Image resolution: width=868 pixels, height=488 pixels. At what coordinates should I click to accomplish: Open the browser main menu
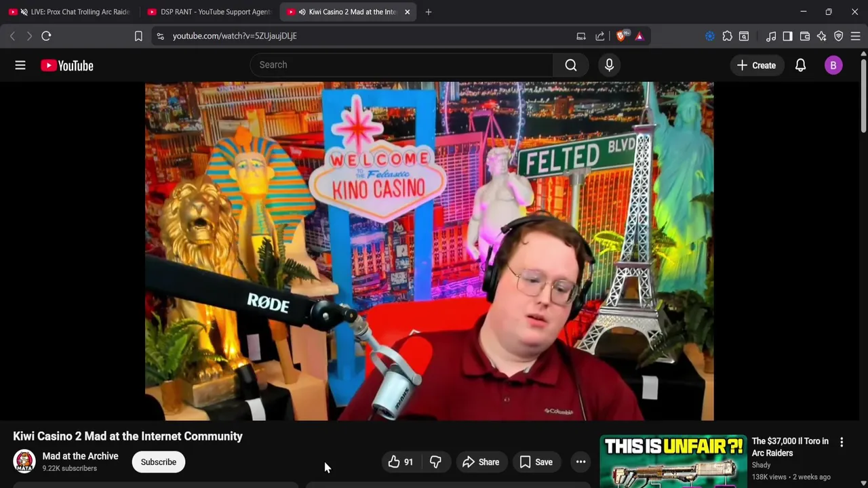pyautogui.click(x=856, y=36)
